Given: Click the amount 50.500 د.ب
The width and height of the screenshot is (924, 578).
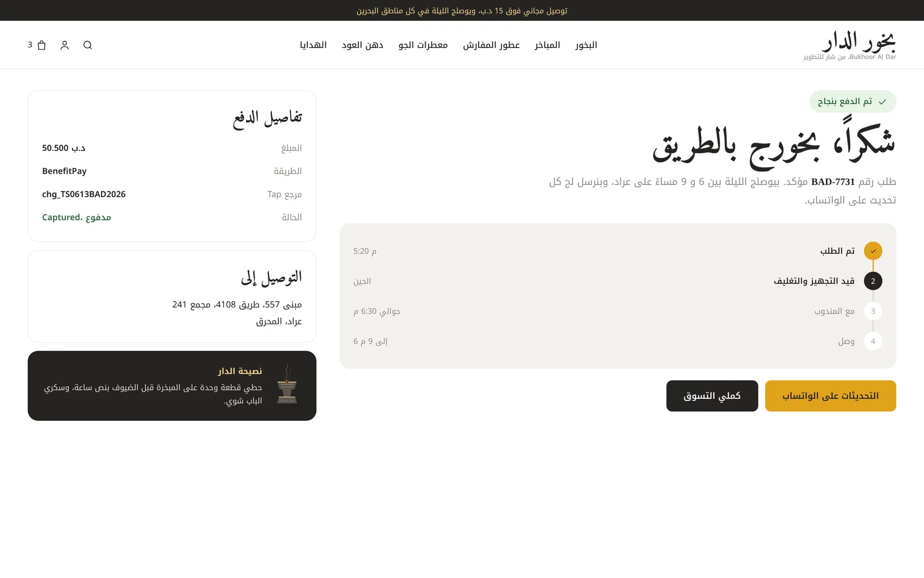Looking at the screenshot, I should pyautogui.click(x=64, y=148).
